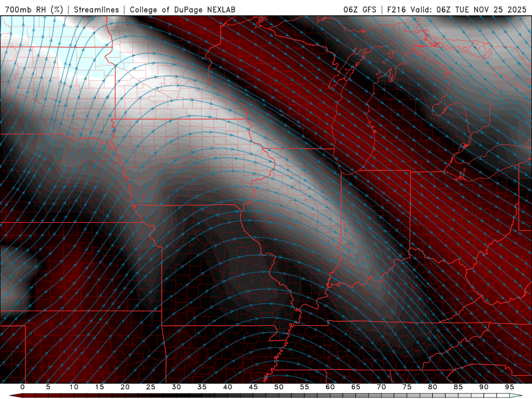Click the '0' colorbar scale label

pyautogui.click(x=23, y=387)
